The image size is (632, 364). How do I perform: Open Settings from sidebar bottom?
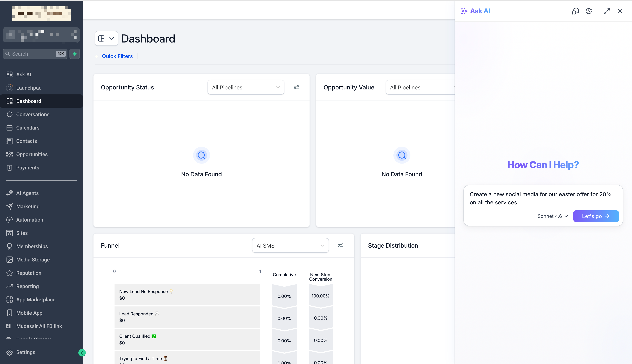[x=26, y=352]
